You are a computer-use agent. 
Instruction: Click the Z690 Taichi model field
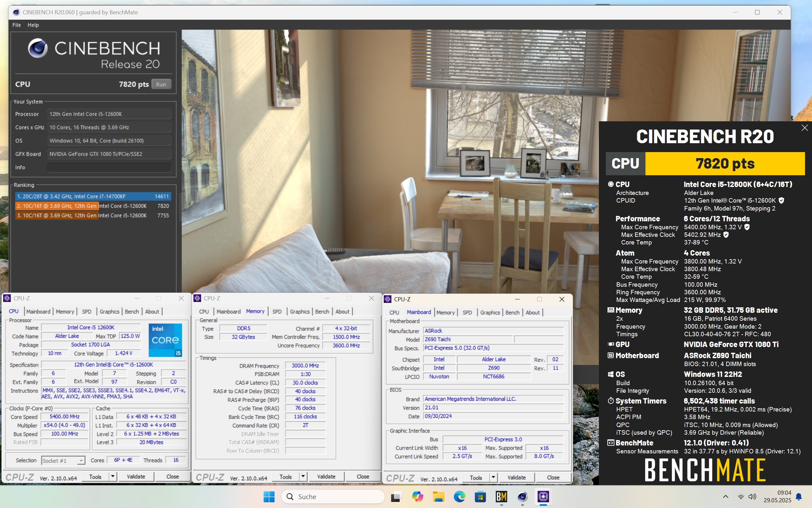coord(468,339)
